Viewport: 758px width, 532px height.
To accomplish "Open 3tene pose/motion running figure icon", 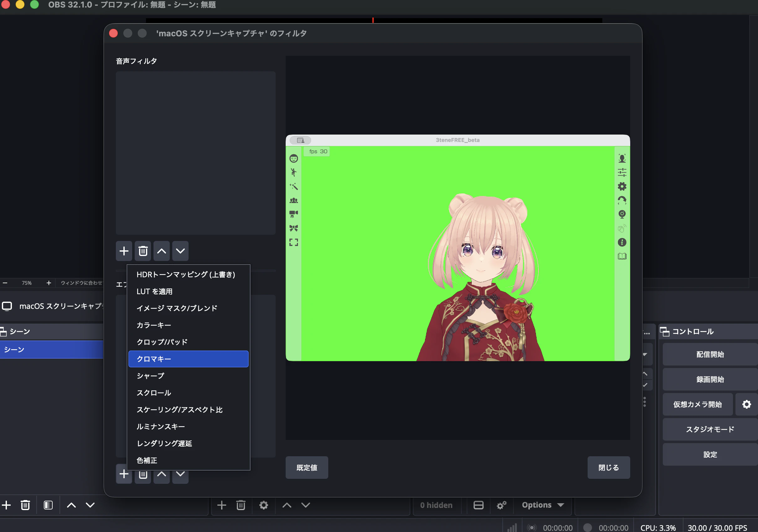I will pyautogui.click(x=293, y=172).
